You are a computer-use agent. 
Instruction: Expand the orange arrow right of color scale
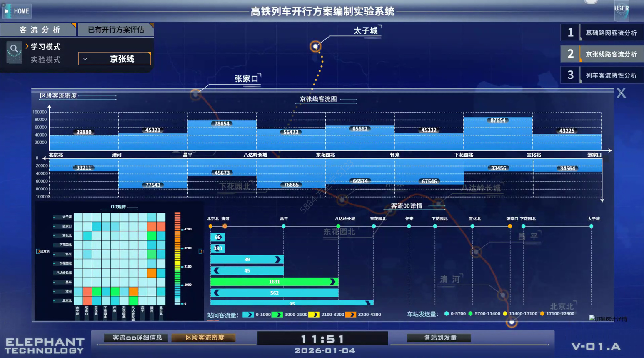[x=200, y=251]
